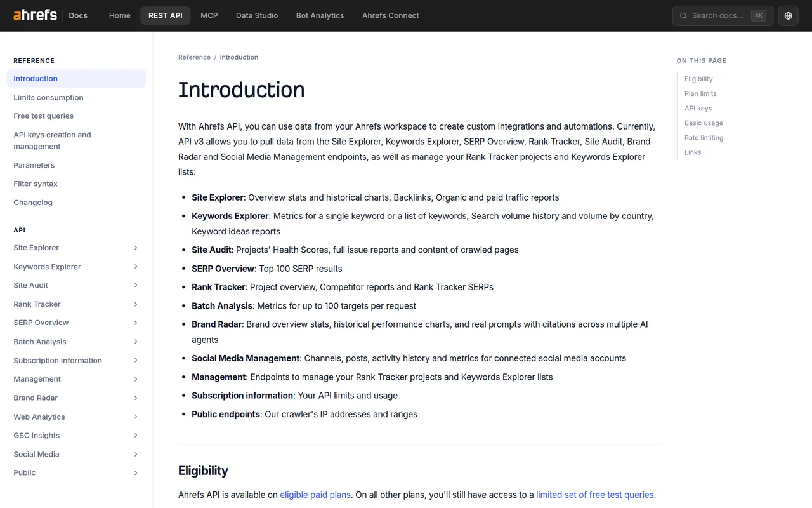
Task: Click the Search docs field
Action: pyautogui.click(x=723, y=16)
